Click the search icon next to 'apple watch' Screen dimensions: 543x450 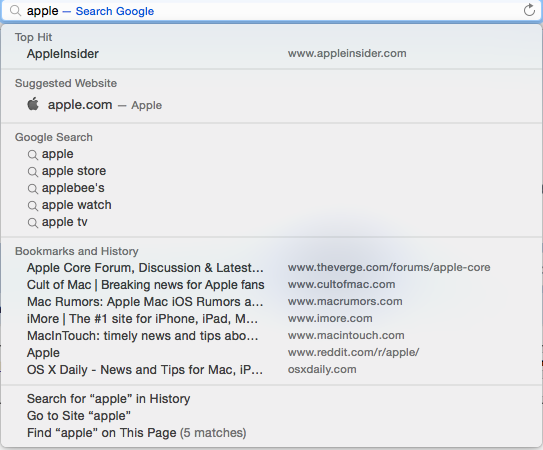point(33,205)
